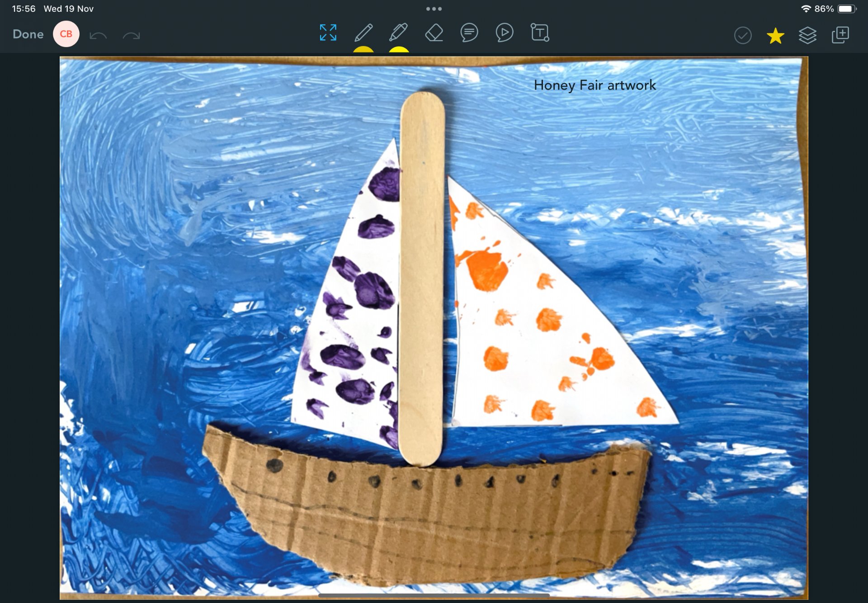Toggle the checkmark approve circle
The height and width of the screenshot is (603, 868).
coord(743,35)
